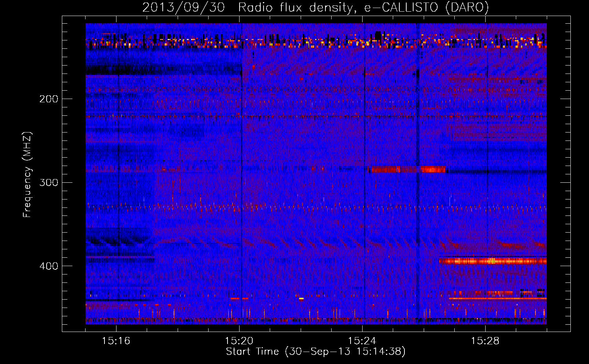Click the bright yellow-red band just above the 400 MHz level

point(493,261)
